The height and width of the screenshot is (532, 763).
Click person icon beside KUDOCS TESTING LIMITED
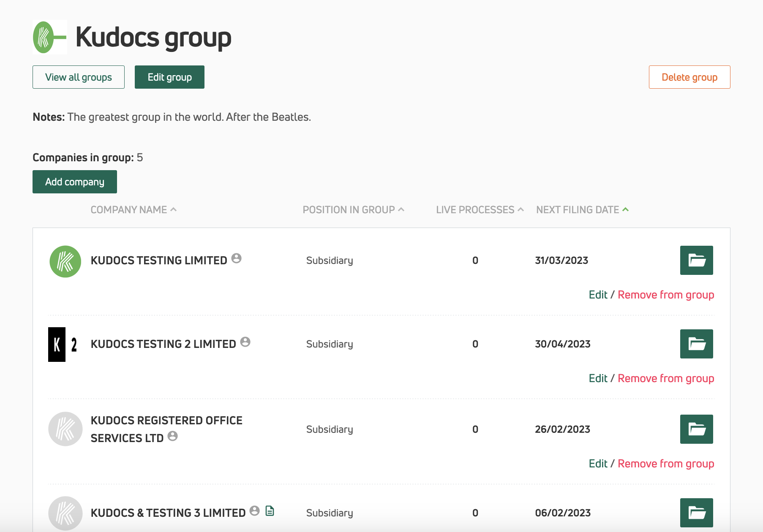coord(237,258)
